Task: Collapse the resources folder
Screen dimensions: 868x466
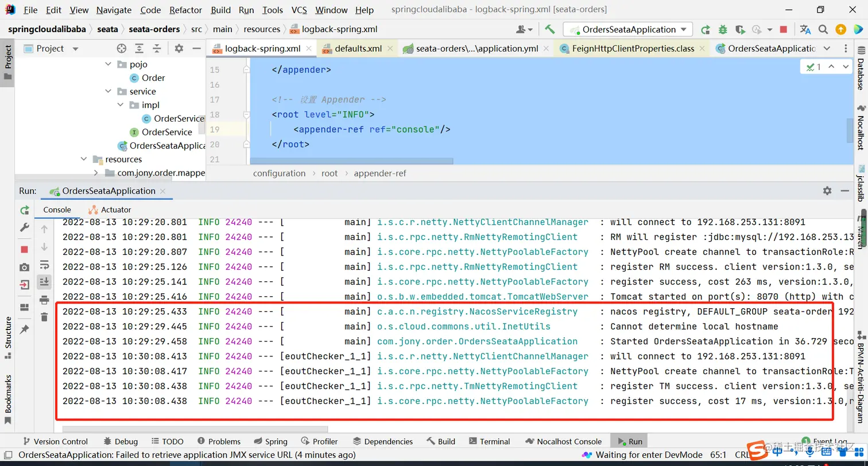Action: pos(84,159)
